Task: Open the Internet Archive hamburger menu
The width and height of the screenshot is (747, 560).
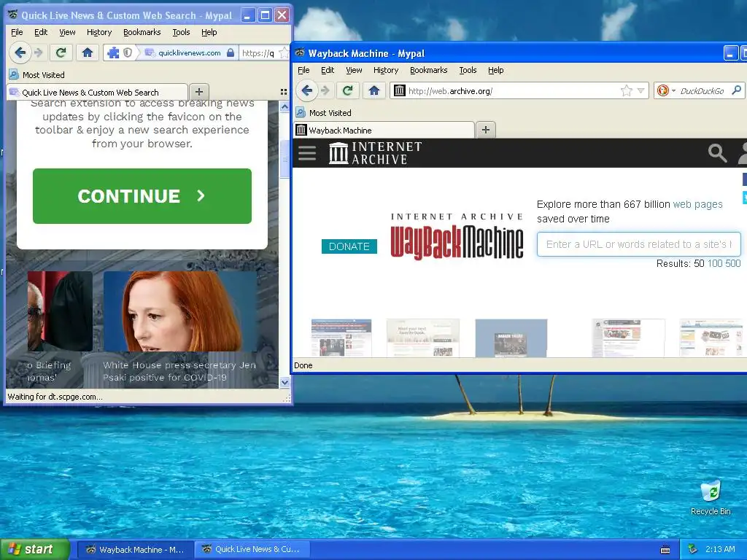Action: click(x=307, y=153)
